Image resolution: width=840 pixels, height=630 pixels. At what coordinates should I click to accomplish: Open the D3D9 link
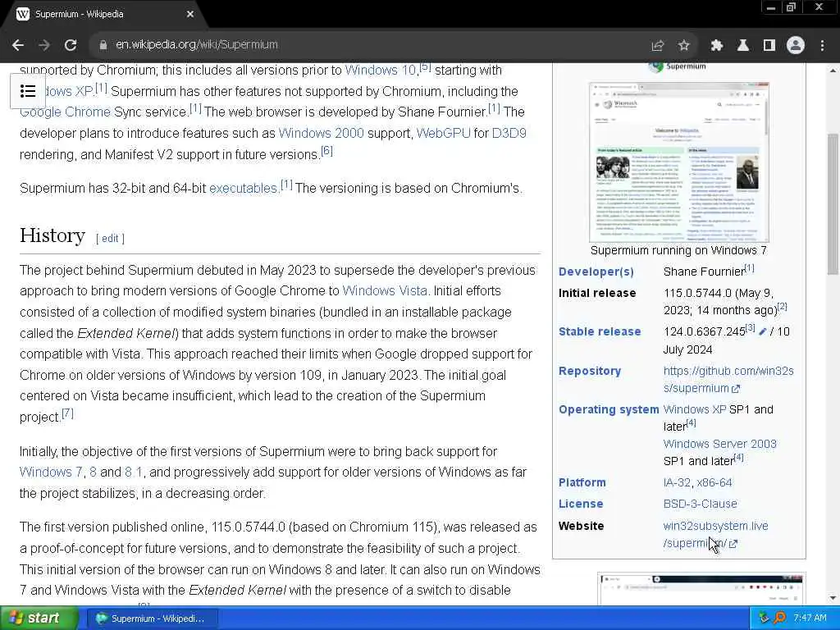[509, 133]
